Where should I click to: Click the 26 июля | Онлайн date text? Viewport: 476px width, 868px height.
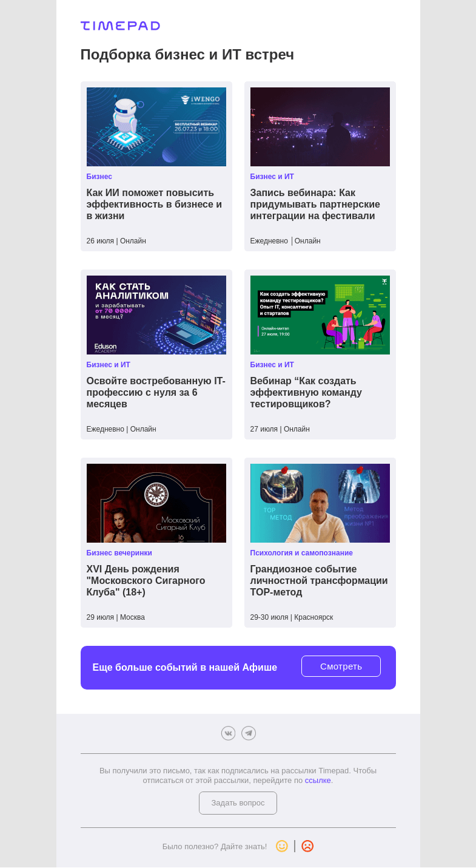click(116, 241)
